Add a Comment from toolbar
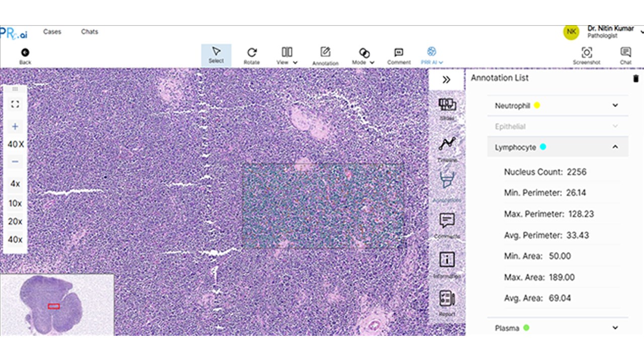 [x=399, y=55]
